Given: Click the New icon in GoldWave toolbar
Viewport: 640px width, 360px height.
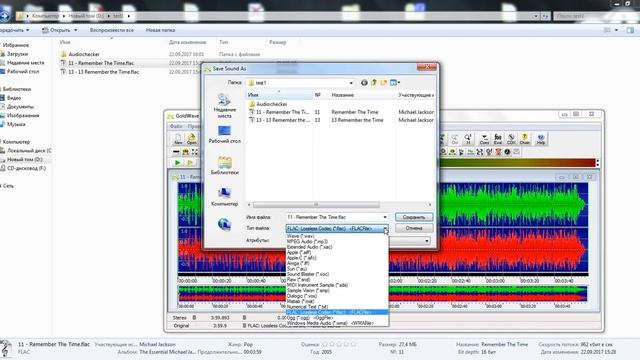Looking at the screenshot, I should pyautogui.click(x=178, y=139).
